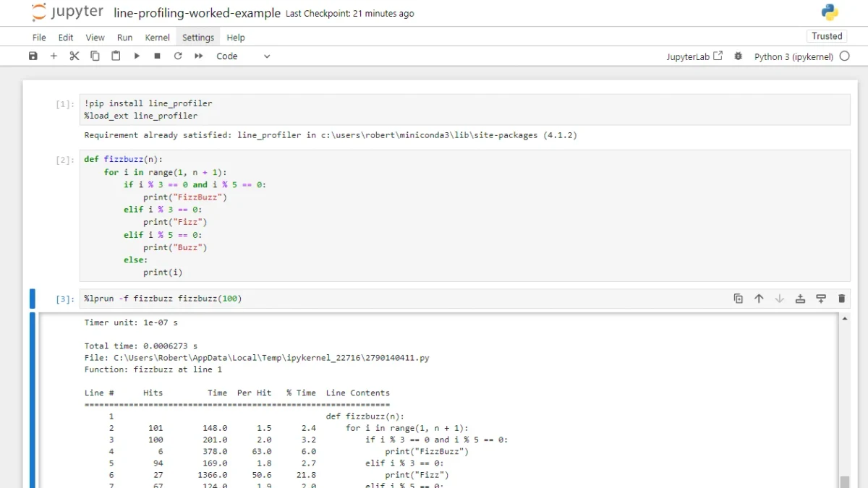Image resolution: width=868 pixels, height=488 pixels.
Task: Open the Settings menu
Action: [198, 38]
